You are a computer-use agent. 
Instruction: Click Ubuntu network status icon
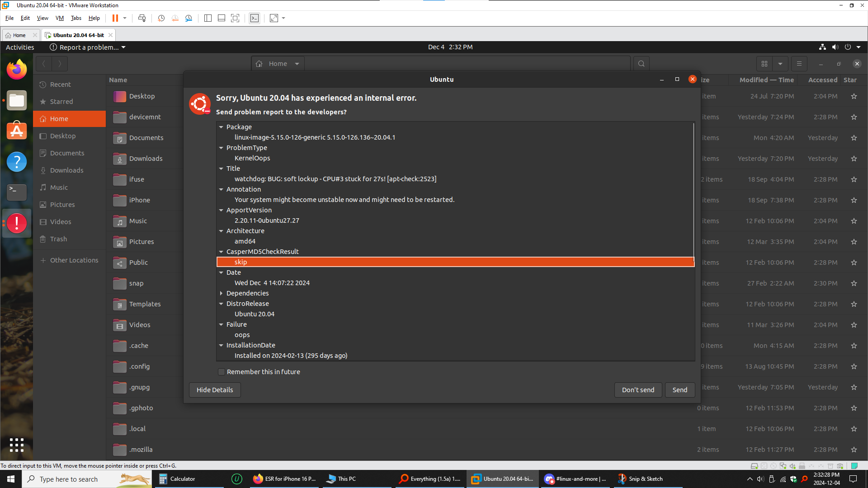(822, 47)
